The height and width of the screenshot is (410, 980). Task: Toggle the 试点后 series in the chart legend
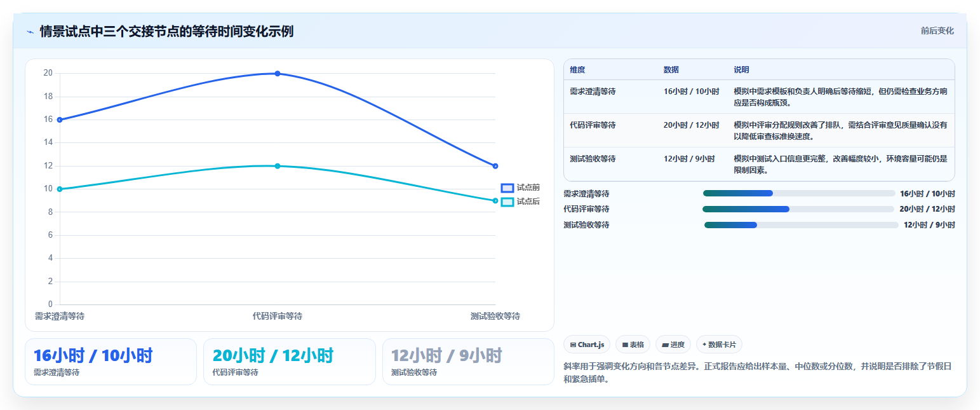point(520,202)
